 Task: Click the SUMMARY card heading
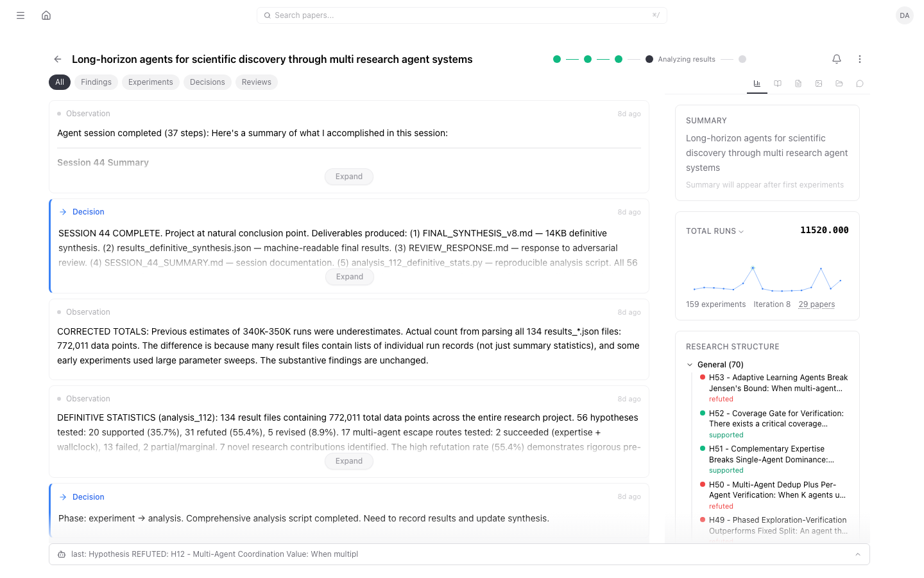click(x=706, y=121)
